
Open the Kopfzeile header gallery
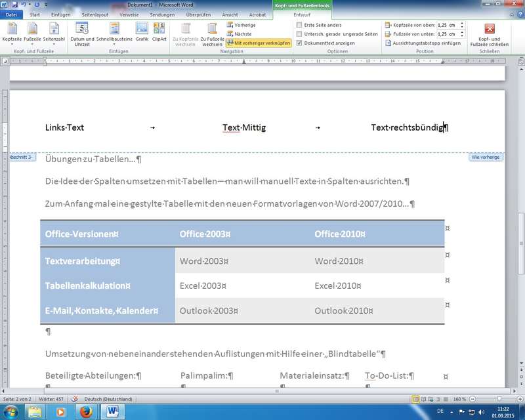(12, 33)
